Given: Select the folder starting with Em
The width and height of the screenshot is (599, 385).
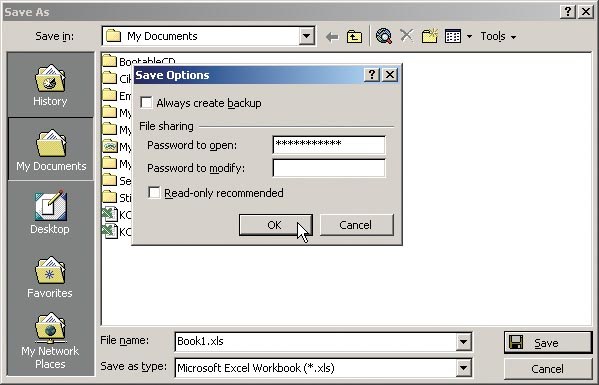Looking at the screenshot, I should pos(117,95).
